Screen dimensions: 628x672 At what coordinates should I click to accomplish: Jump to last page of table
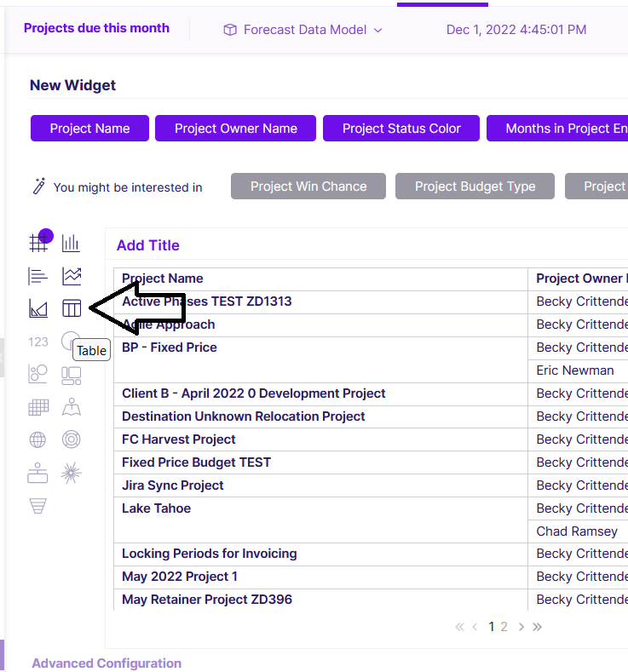pyautogui.click(x=537, y=627)
